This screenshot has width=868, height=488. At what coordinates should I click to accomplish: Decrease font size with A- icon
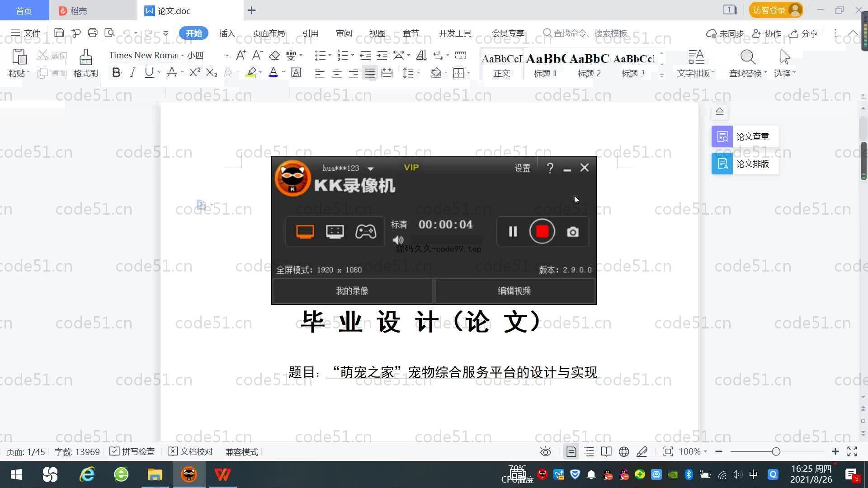(x=257, y=55)
